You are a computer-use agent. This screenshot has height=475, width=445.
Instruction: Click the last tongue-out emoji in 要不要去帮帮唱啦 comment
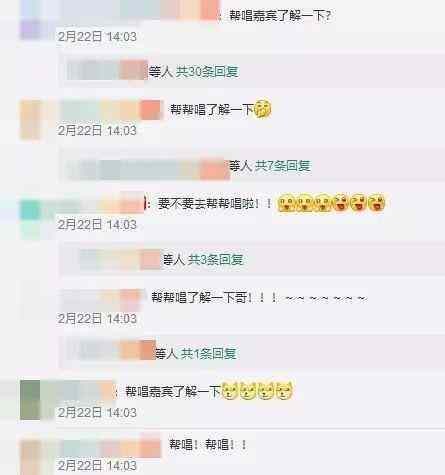pyautogui.click(x=377, y=203)
